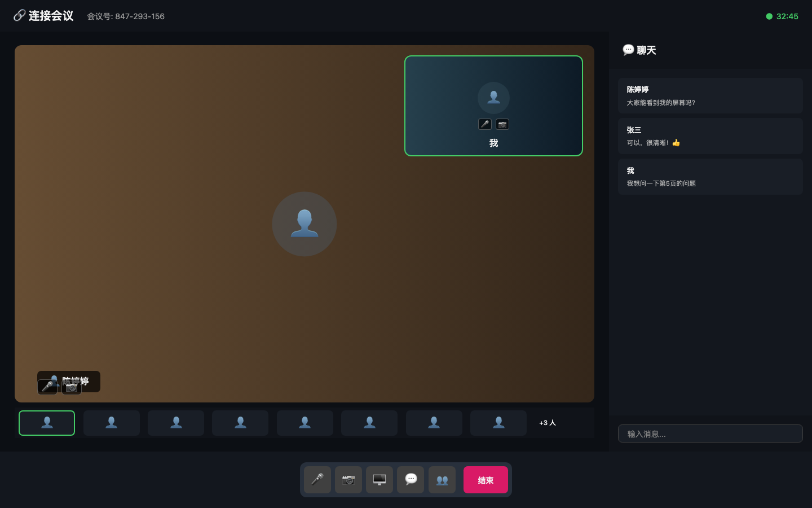Select the second participant thumbnail
This screenshot has width=812, height=508.
point(112,423)
